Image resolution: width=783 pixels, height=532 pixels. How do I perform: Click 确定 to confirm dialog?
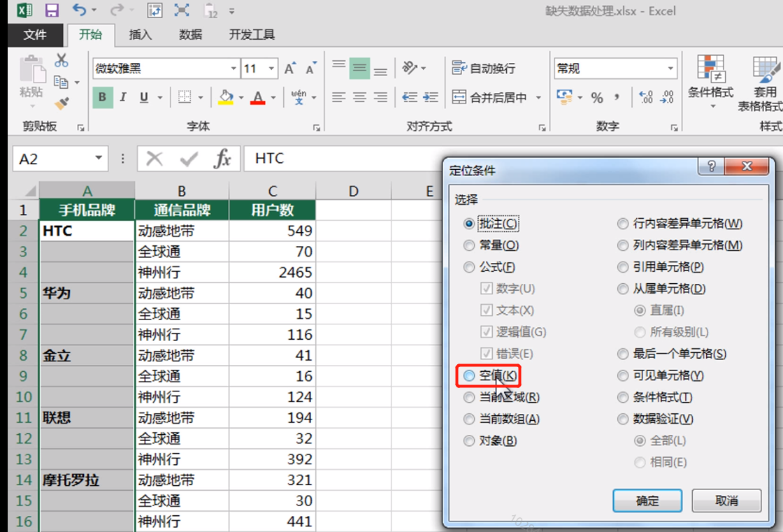[x=647, y=501]
